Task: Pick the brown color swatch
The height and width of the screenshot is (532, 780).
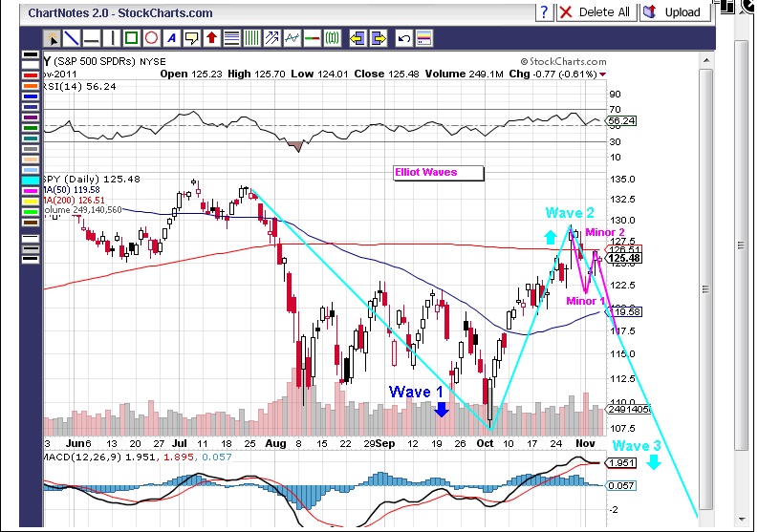Action: (x=31, y=223)
